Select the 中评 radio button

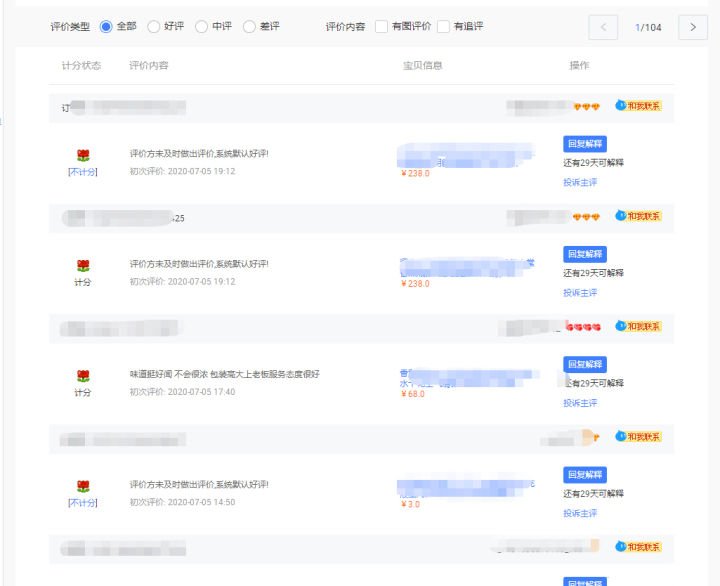tap(201, 27)
